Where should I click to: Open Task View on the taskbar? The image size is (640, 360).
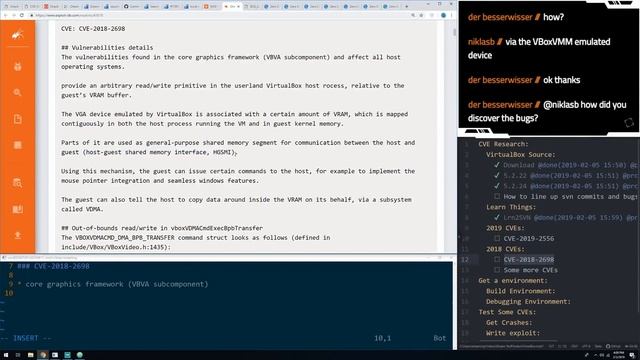point(18,355)
